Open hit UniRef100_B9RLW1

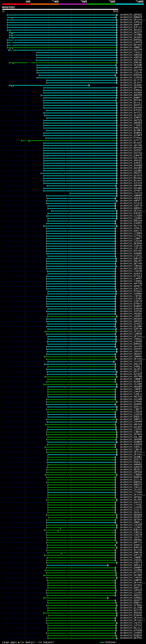coord(131,63)
